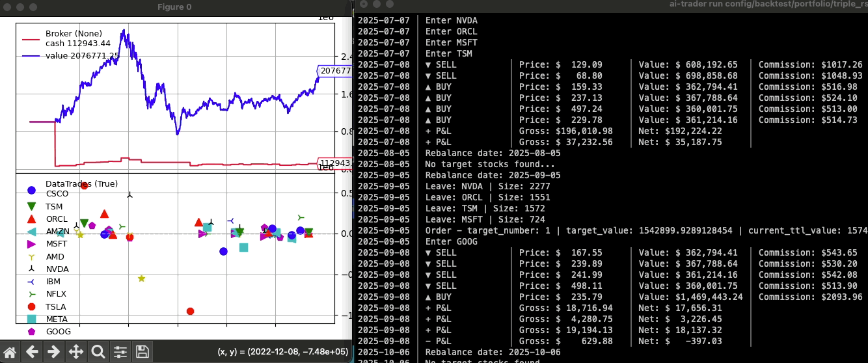Viewport: 868px width, 363px height.
Task: Click the SELL price $ 129.09 value
Action: (x=561, y=64)
